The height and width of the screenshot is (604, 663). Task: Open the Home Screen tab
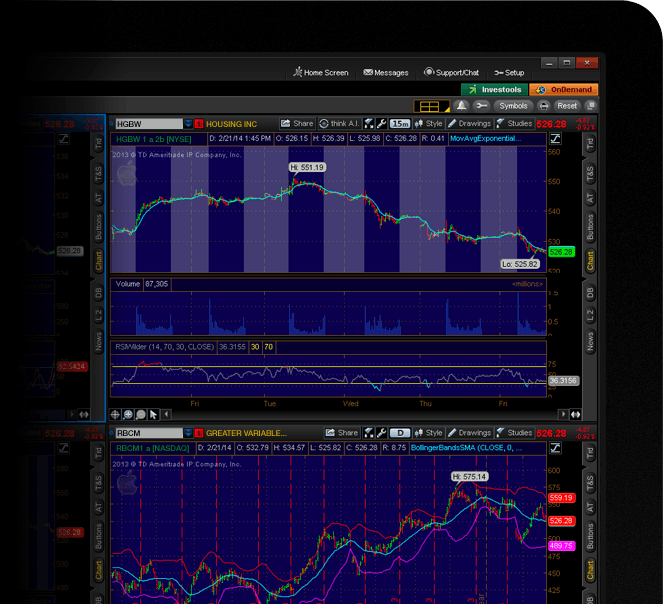pos(321,72)
